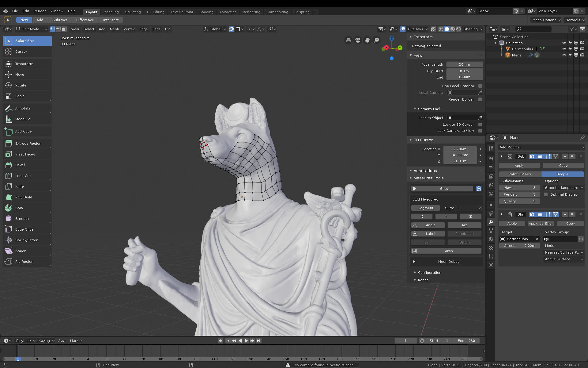
Task: Choose the Bevel tool
Action: pos(20,165)
